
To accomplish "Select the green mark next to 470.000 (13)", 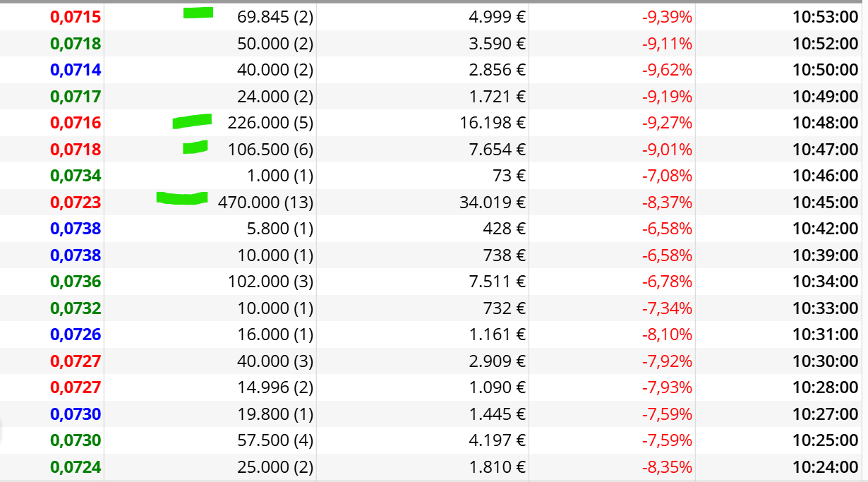I will [x=182, y=198].
